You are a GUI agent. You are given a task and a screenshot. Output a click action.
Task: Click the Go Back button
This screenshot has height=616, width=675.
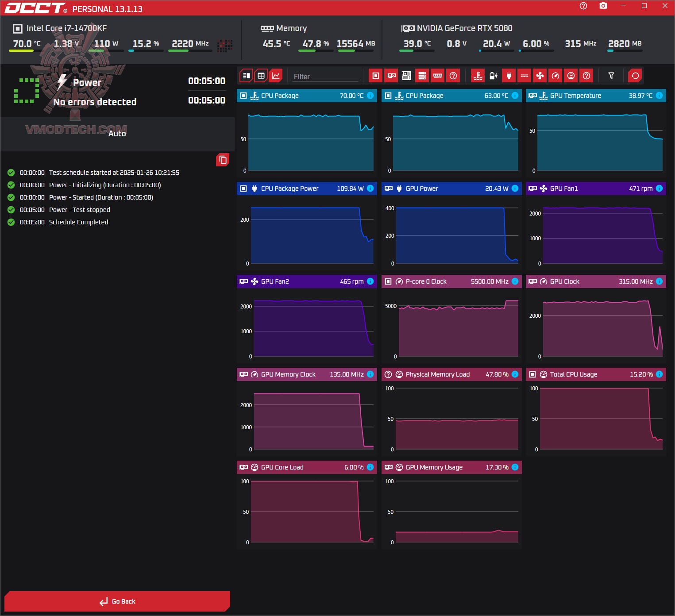coord(117,601)
